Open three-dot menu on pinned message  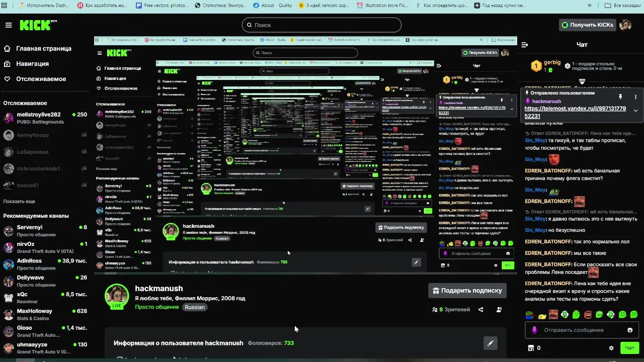coord(635,97)
